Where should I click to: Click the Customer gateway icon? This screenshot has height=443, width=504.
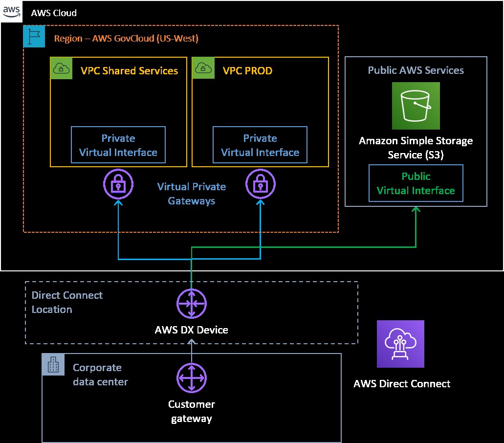(x=191, y=377)
